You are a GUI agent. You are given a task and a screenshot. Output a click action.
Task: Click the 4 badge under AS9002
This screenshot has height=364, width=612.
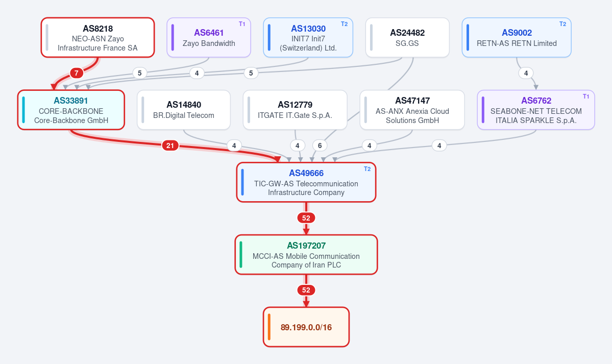point(526,73)
